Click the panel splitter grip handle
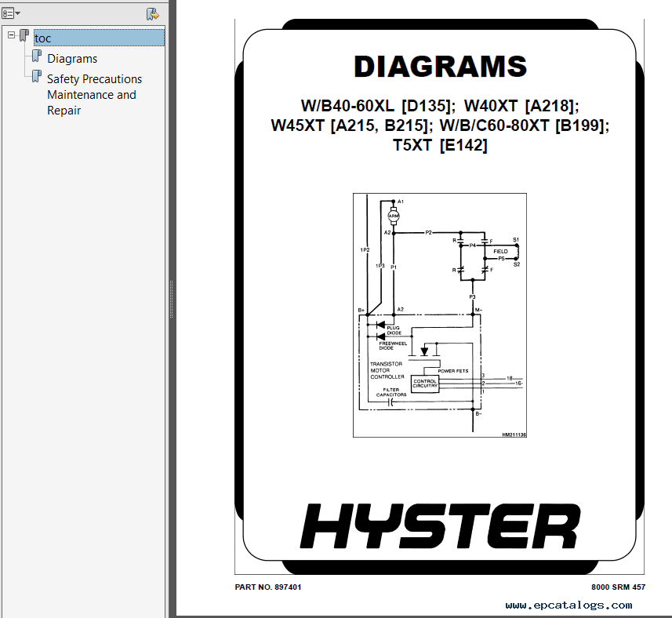Image resolution: width=672 pixels, height=618 pixels. click(172, 299)
